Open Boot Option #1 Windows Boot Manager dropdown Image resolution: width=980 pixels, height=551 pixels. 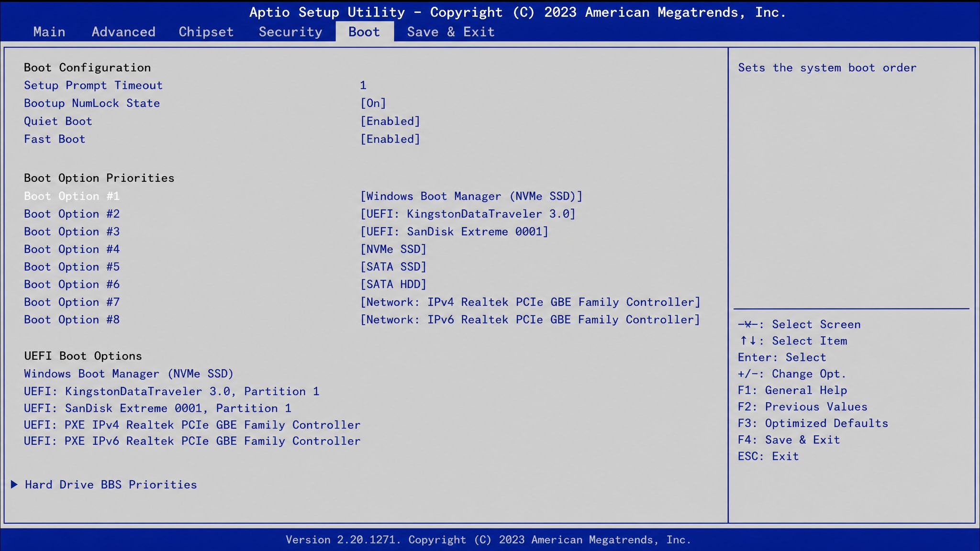click(471, 196)
